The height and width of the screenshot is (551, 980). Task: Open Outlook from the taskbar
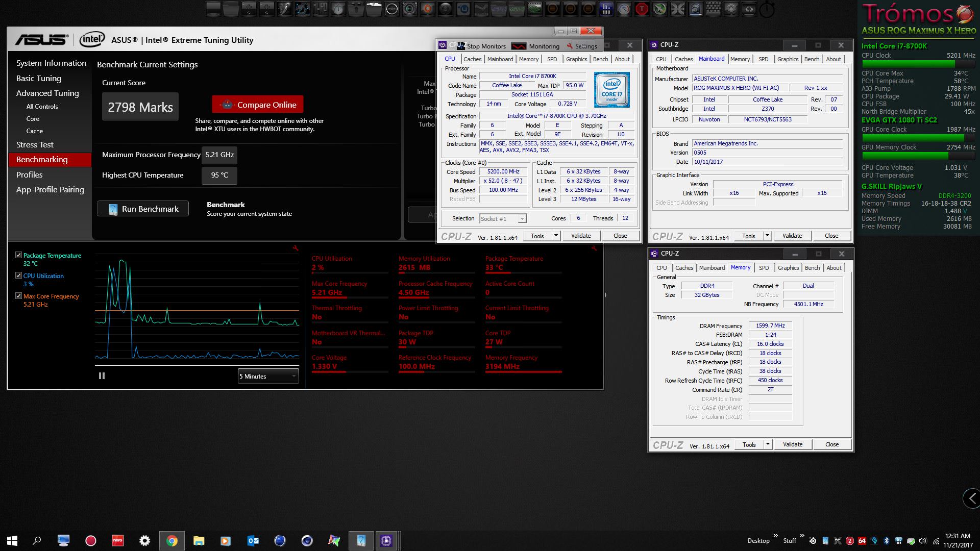(253, 541)
